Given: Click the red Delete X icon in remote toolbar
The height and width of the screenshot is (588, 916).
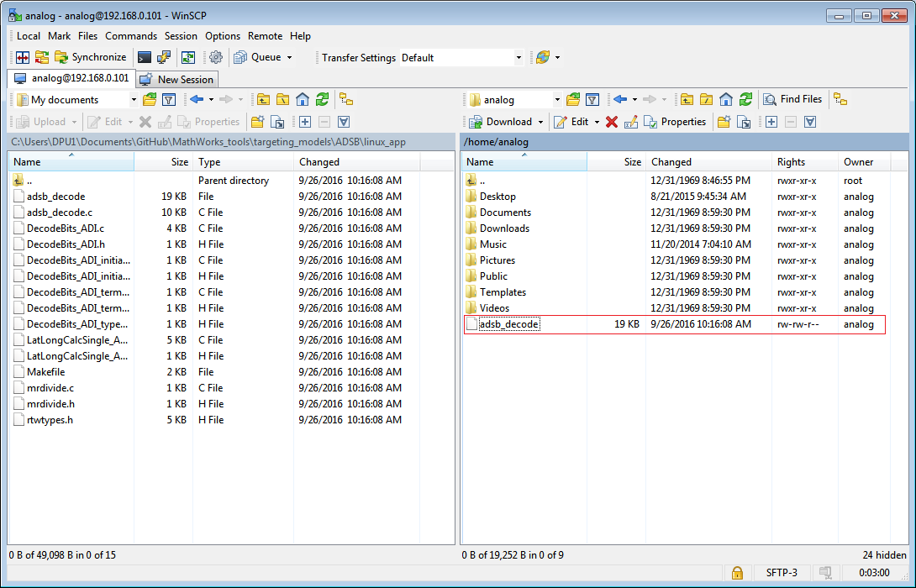Looking at the screenshot, I should coord(612,122).
